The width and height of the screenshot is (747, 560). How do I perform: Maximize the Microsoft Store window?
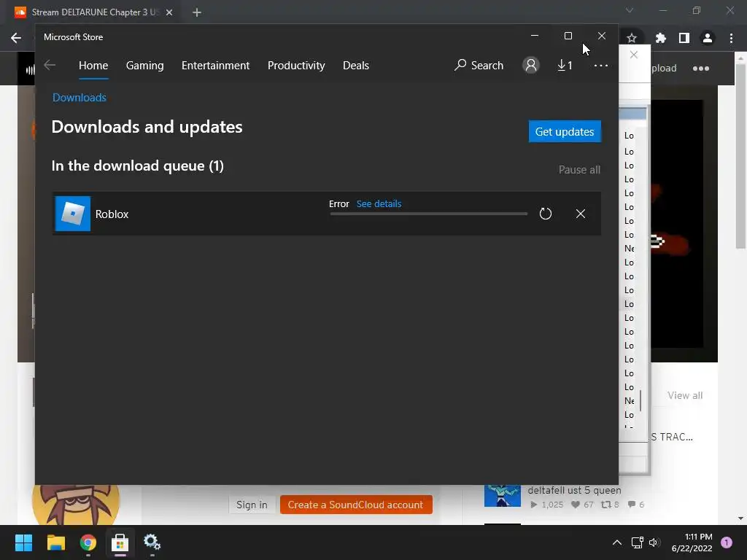tap(568, 36)
